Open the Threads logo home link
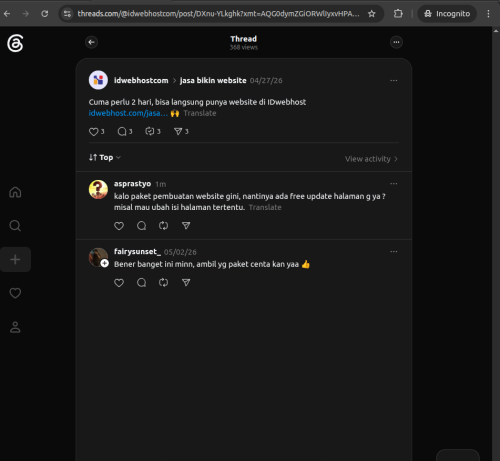Image resolution: width=500 pixels, height=461 pixels. [15, 43]
